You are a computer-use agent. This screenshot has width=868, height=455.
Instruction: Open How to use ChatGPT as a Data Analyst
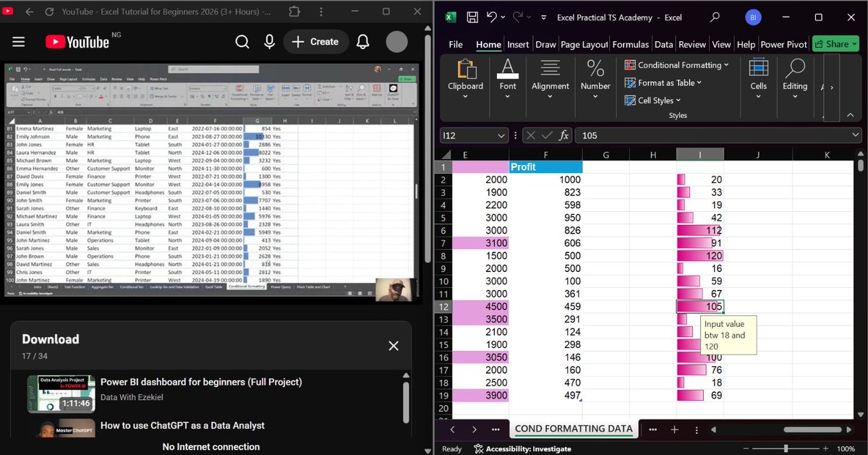(182, 425)
